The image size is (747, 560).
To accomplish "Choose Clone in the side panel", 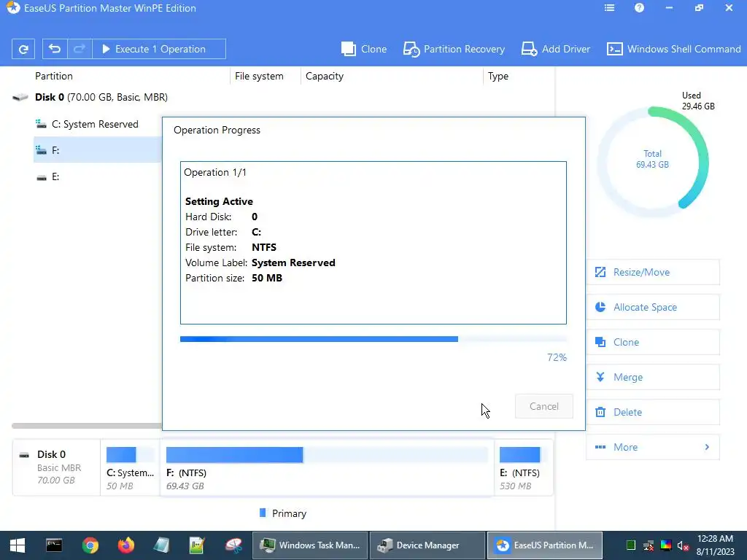I will click(653, 342).
